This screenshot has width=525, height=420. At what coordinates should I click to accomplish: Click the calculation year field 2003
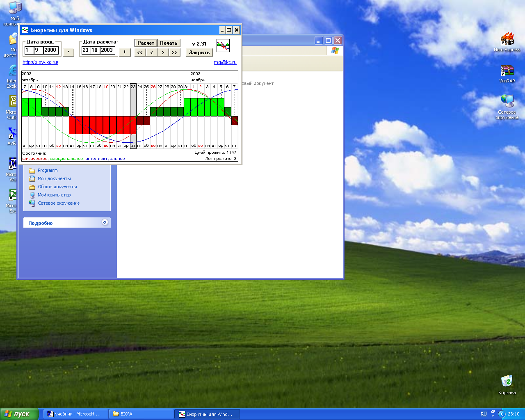click(107, 50)
